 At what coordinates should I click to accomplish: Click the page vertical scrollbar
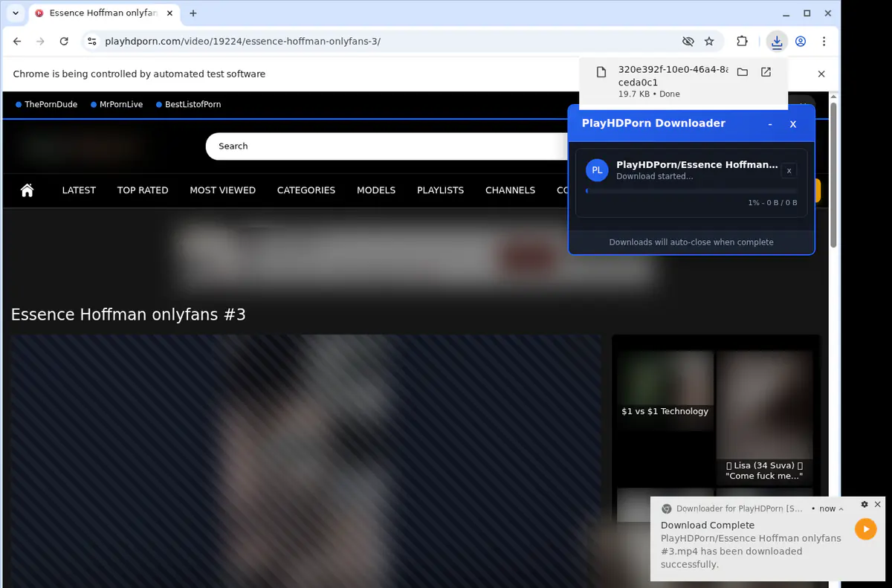coord(834,175)
